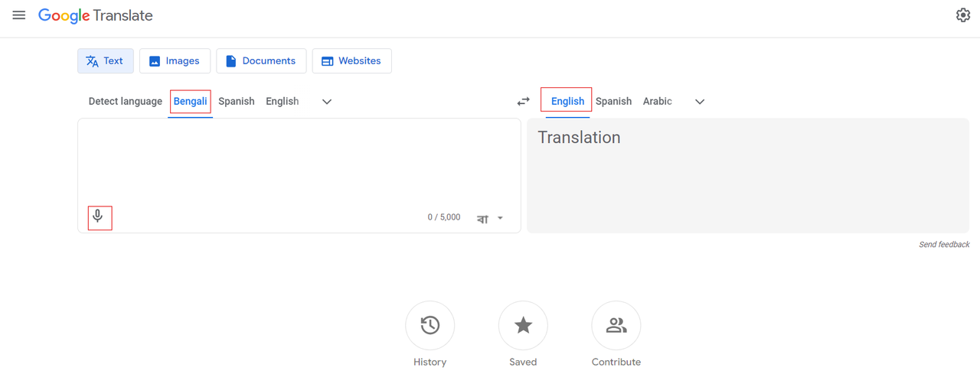Expand the target languages list chevron

[x=700, y=102]
